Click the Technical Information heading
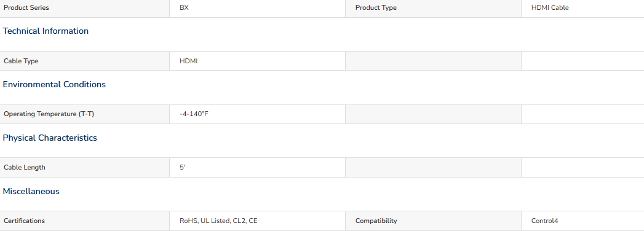This screenshot has height=231, width=644. click(46, 31)
